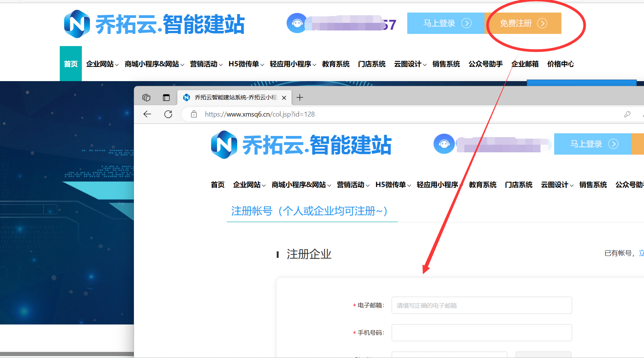Expand 企业网站 in the inner page navigation
The image size is (644, 358).
coord(249,185)
